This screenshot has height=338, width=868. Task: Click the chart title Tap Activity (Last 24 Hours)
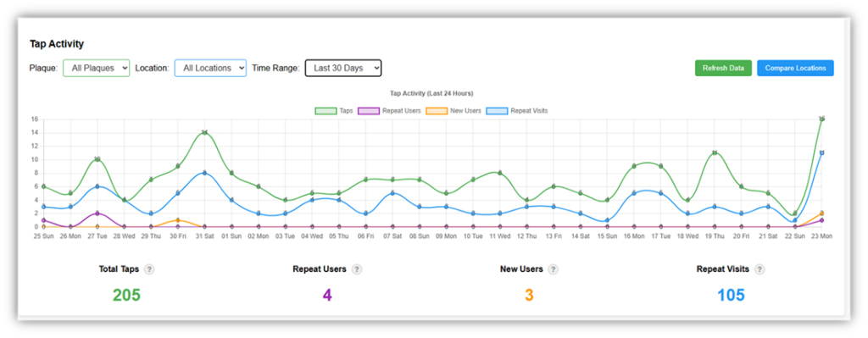click(x=431, y=93)
